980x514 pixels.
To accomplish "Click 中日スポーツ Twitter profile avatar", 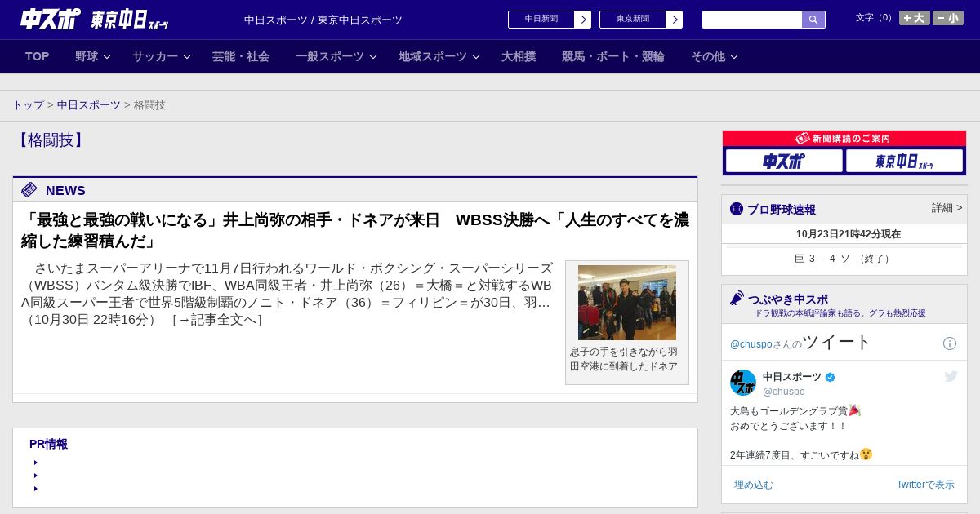I will (x=743, y=383).
